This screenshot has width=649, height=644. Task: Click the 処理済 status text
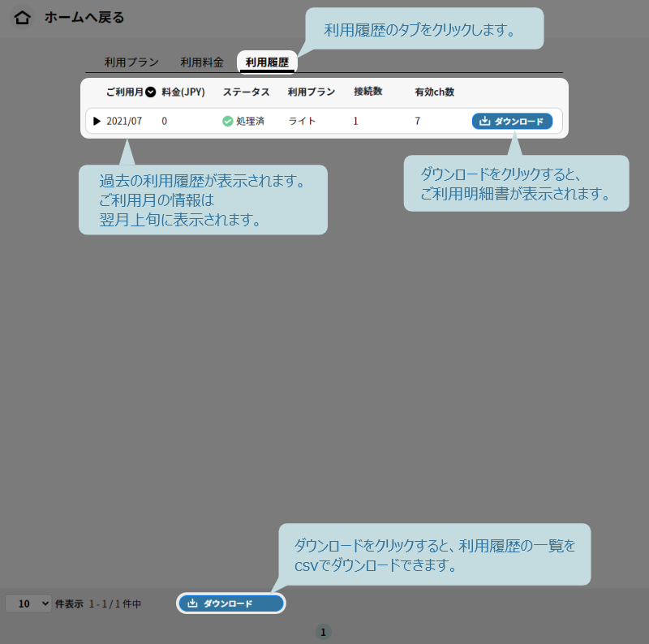(x=250, y=122)
